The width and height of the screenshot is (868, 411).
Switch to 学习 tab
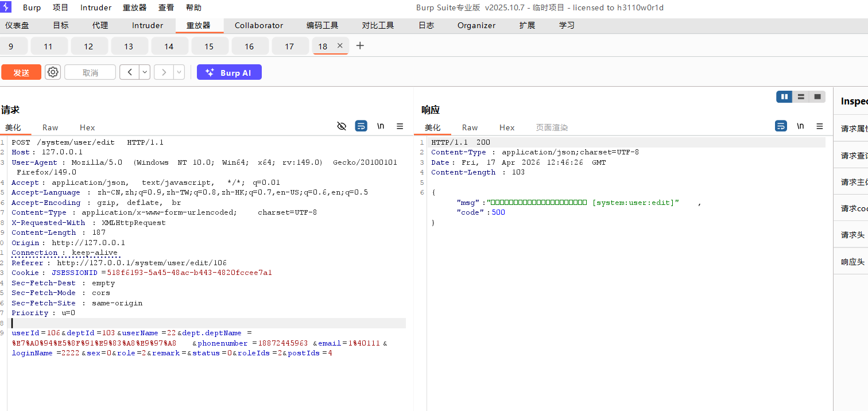(567, 25)
